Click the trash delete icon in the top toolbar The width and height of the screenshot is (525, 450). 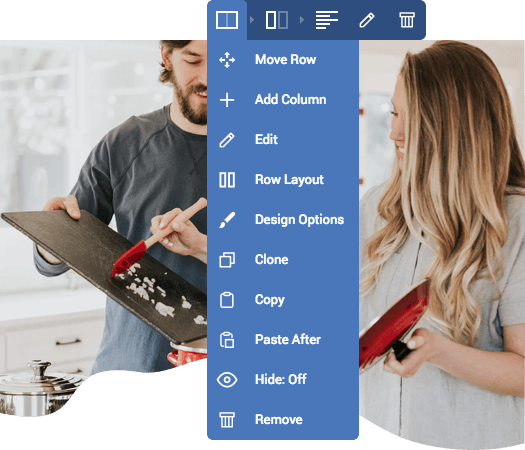(x=407, y=20)
